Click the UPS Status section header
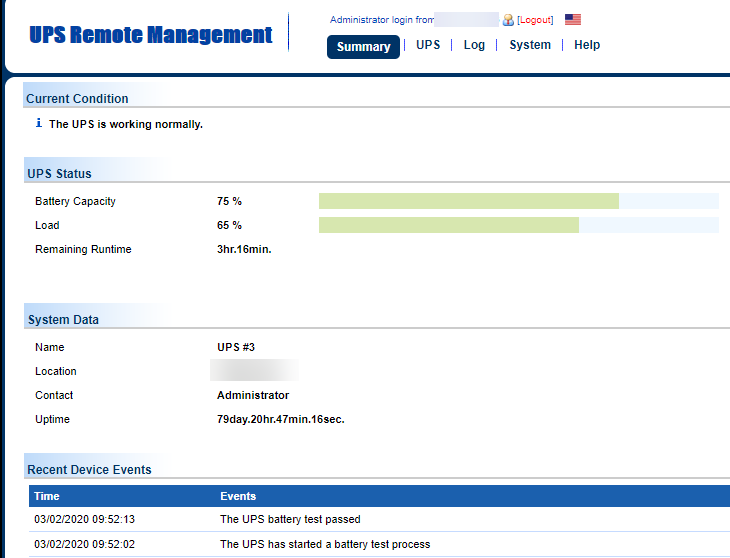The width and height of the screenshot is (730, 558). coord(59,174)
